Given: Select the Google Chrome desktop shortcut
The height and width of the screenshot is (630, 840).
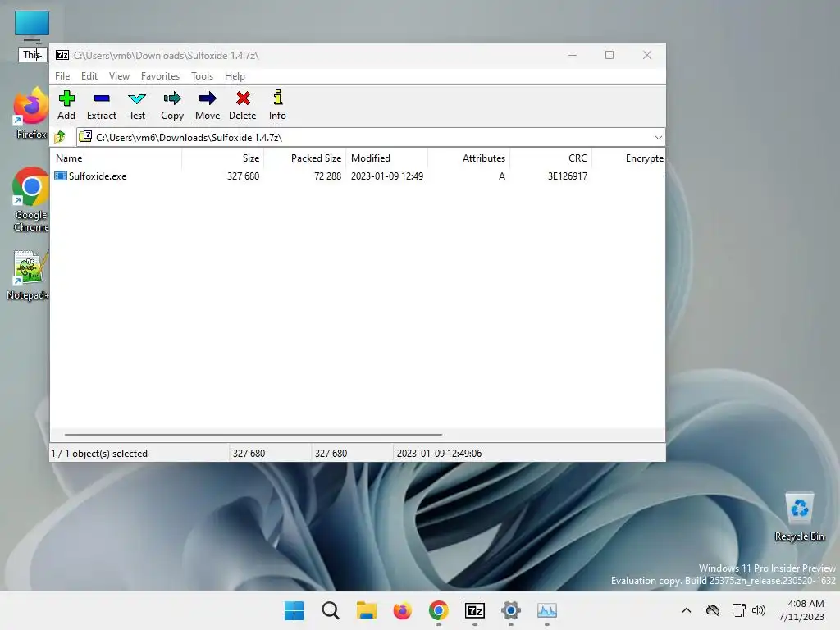Looking at the screenshot, I should click(x=30, y=199).
